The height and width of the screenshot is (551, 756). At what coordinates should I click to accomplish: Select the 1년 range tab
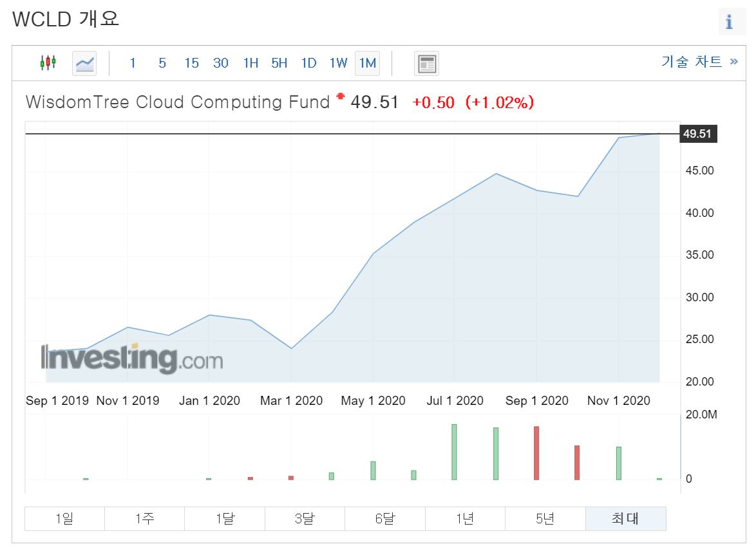coord(465,519)
